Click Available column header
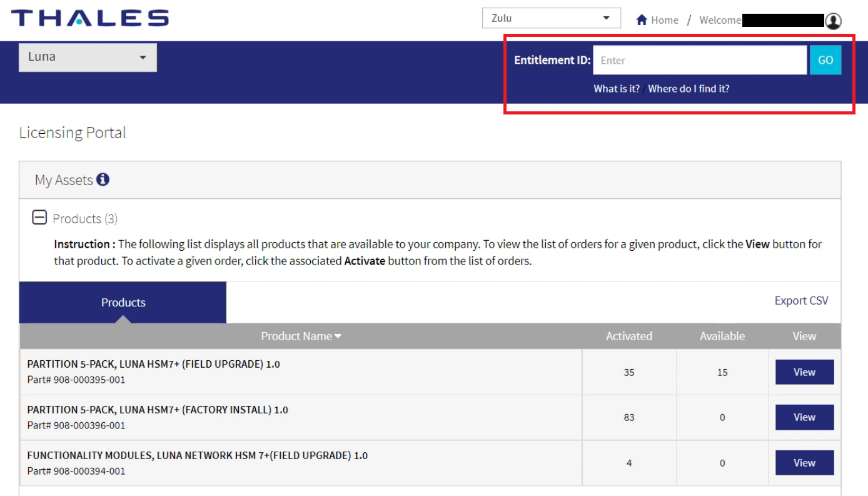This screenshot has width=868, height=496. pyautogui.click(x=722, y=336)
